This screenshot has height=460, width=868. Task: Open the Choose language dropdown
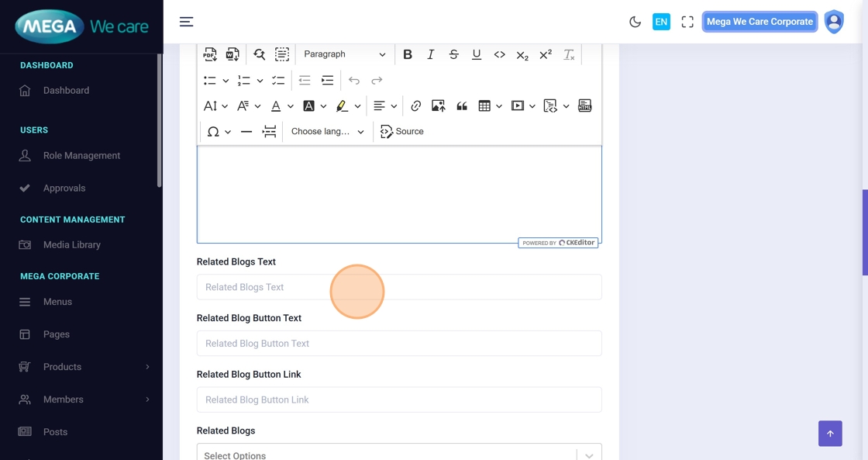(x=327, y=132)
